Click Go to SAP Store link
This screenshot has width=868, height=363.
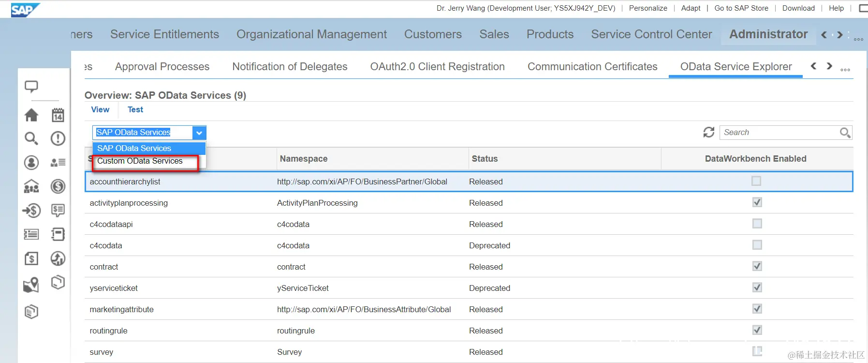[741, 8]
